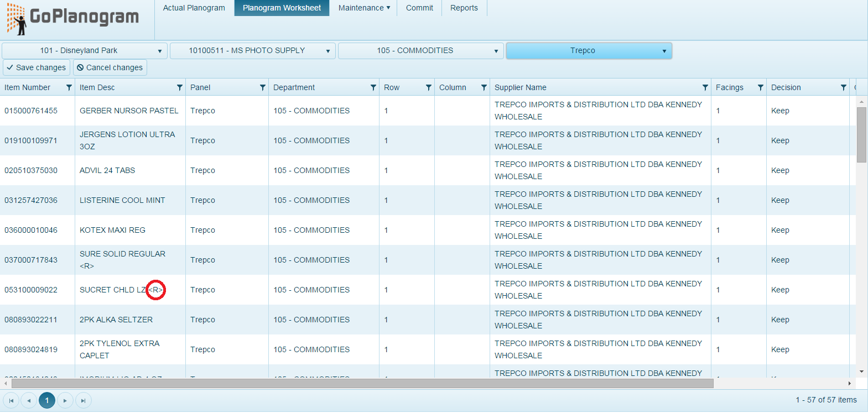
Task: Open the Row column filter
Action: click(428, 87)
